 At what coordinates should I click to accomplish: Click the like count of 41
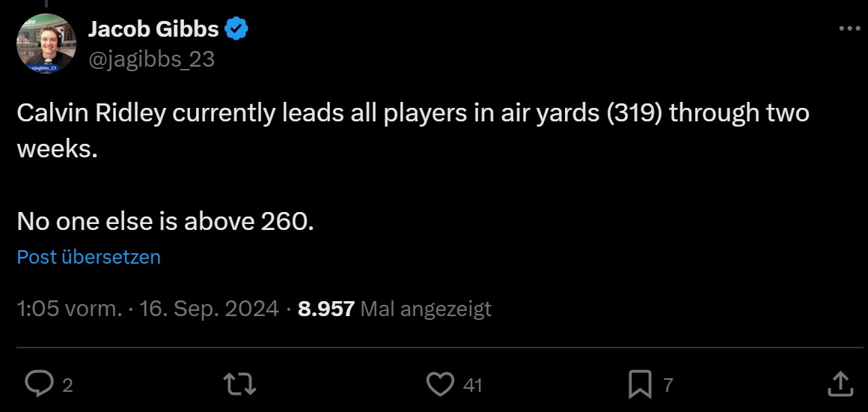tap(472, 385)
